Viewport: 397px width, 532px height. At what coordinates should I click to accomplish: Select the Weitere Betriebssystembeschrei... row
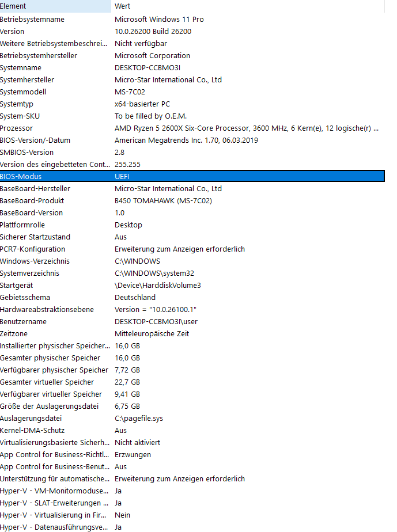pos(192,43)
